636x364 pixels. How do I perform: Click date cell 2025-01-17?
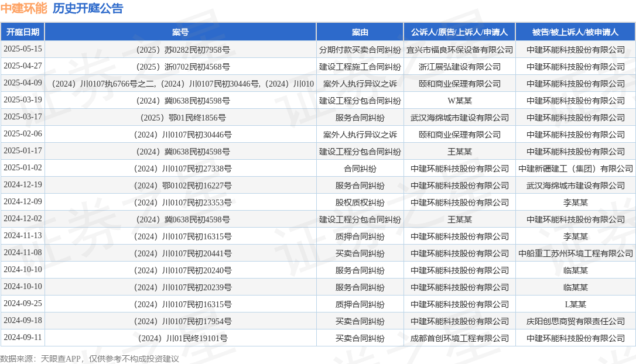pos(23,151)
